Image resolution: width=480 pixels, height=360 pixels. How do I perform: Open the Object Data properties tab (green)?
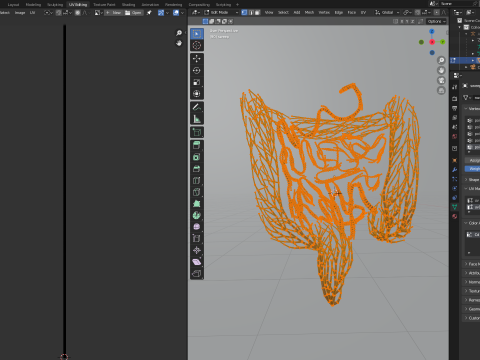tap(455, 207)
